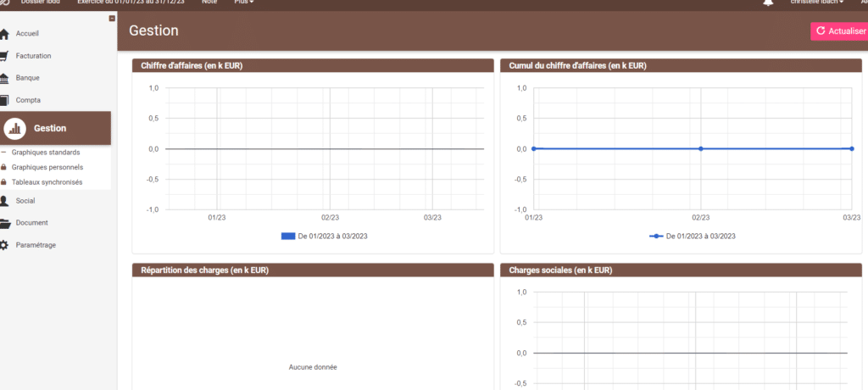Open Facturation via the shopping cart icon
Viewport: 868px width, 390px height.
click(4, 56)
